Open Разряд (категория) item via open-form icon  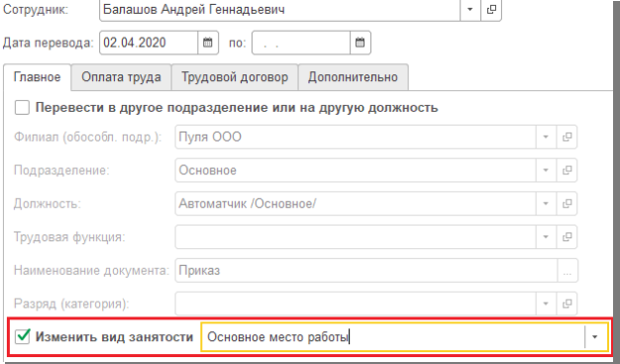coord(567,304)
